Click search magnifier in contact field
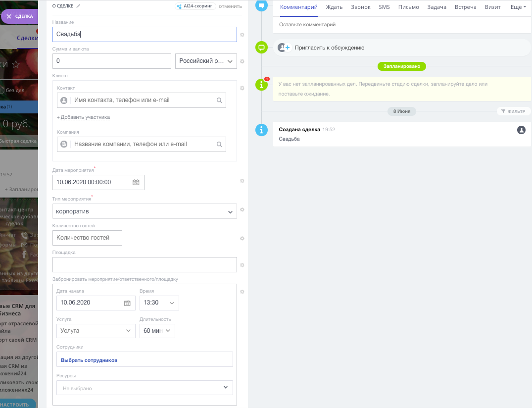Image resolution: width=532 pixels, height=408 pixels. tap(219, 100)
